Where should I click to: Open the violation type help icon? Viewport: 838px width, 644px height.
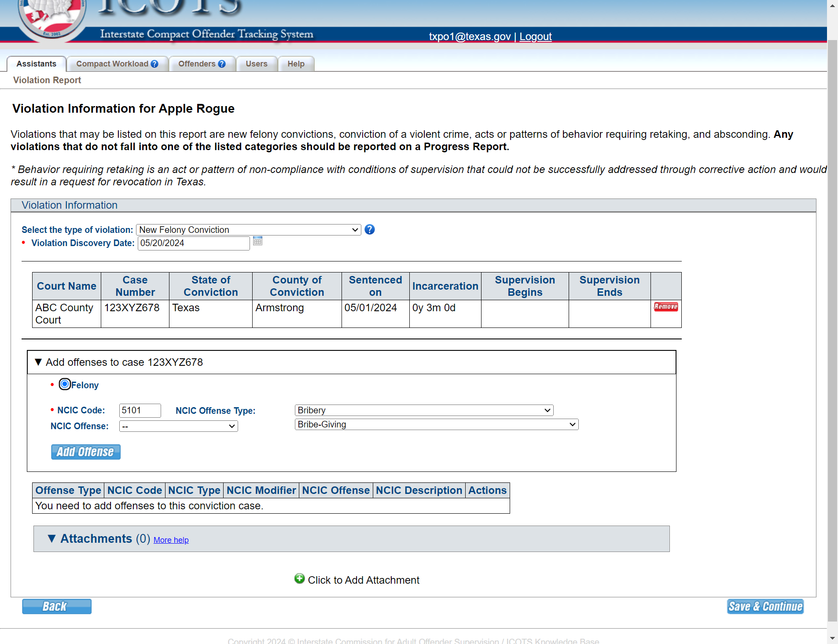coord(370,229)
